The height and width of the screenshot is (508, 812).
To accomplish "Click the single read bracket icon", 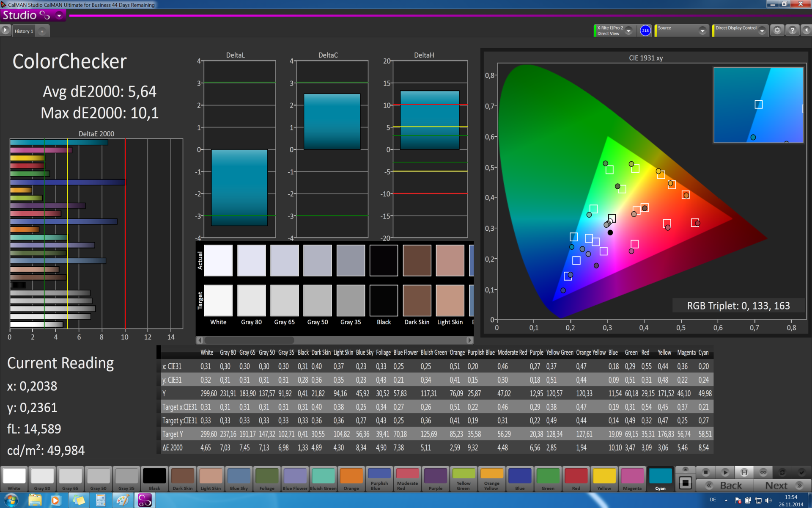I will click(744, 472).
